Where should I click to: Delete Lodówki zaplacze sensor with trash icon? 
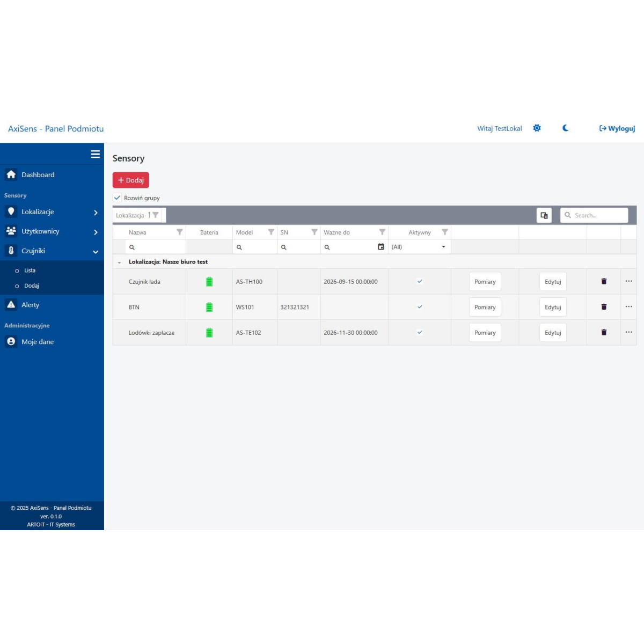(604, 333)
